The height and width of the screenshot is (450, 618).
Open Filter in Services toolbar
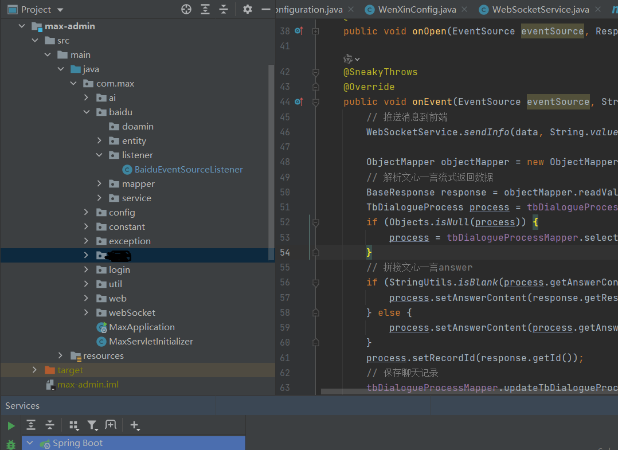92,425
